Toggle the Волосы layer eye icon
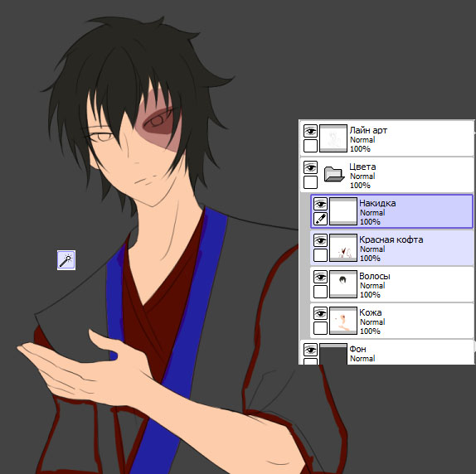This screenshot has width=476, height=474. 320,277
